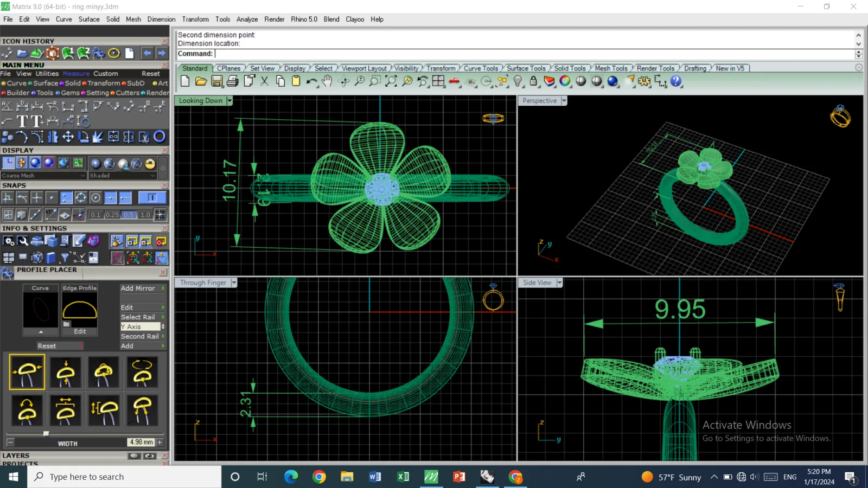The height and width of the screenshot is (488, 868).
Task: Click the plus button next to Width
Action: pyautogui.click(x=159, y=442)
